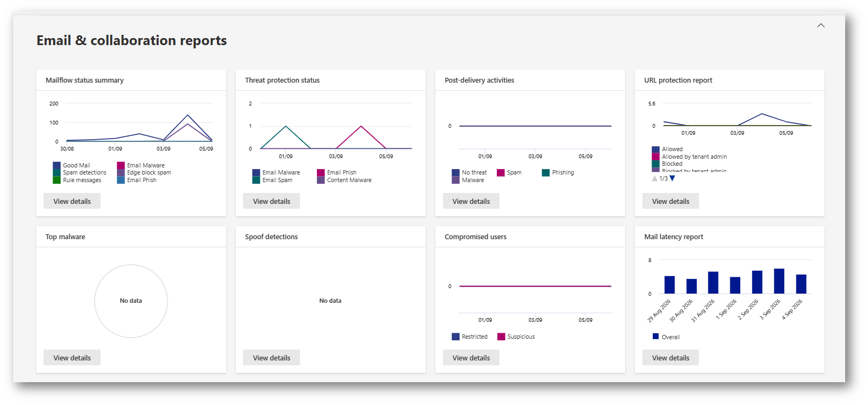
Task: Go to next legend page in URL protection report
Action: [x=672, y=178]
